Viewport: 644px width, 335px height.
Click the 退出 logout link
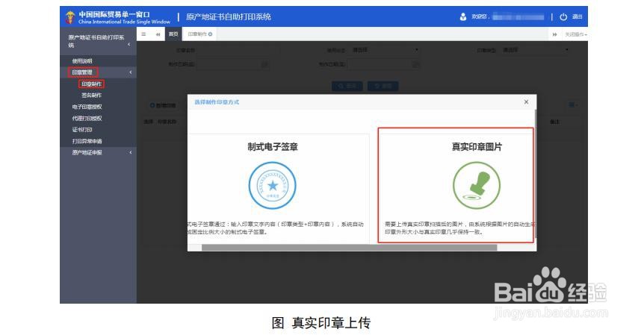[x=578, y=17]
